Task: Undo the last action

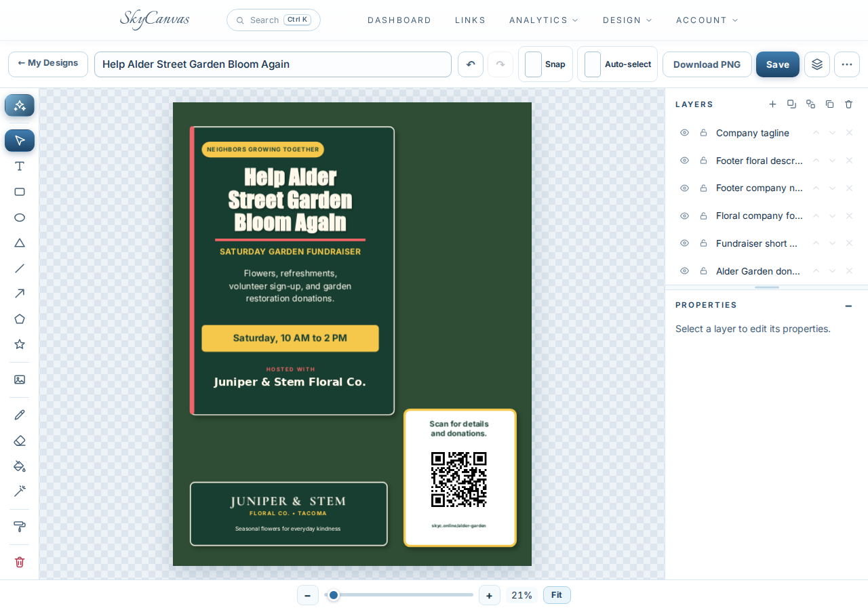Action: click(471, 64)
